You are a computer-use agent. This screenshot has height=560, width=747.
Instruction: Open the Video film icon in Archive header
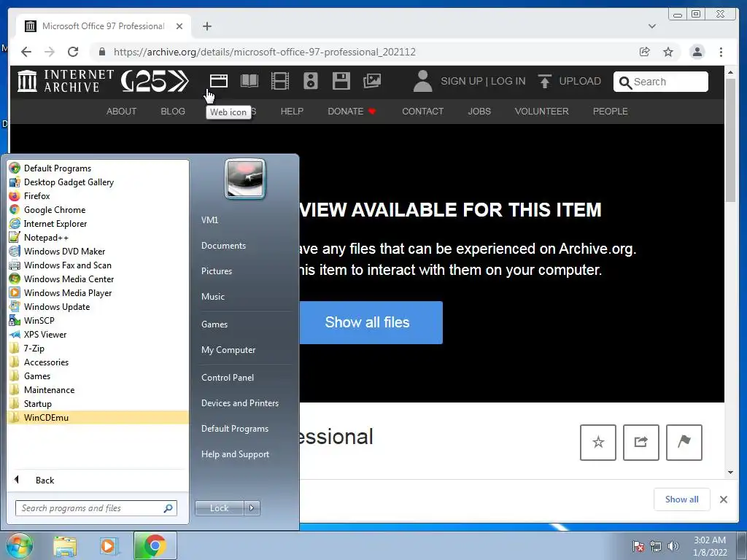(279, 81)
